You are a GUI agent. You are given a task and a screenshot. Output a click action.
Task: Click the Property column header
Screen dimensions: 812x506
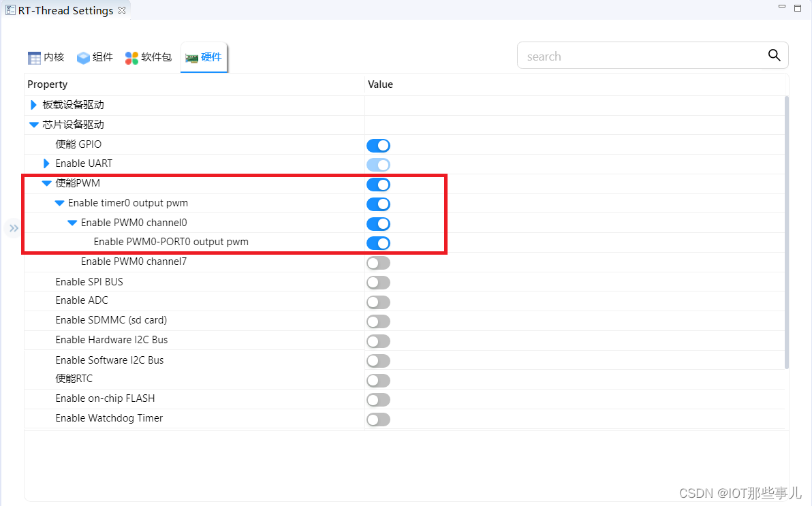tap(47, 84)
